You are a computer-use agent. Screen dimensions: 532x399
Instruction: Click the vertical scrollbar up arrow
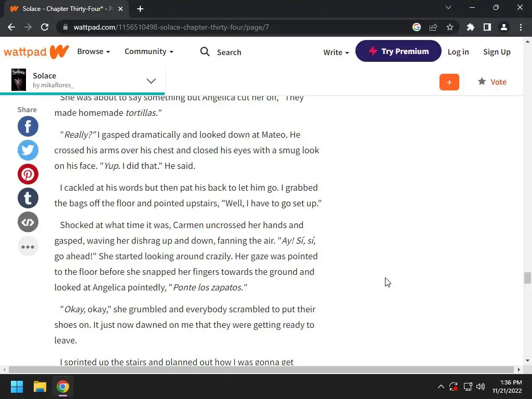pyautogui.click(x=527, y=42)
